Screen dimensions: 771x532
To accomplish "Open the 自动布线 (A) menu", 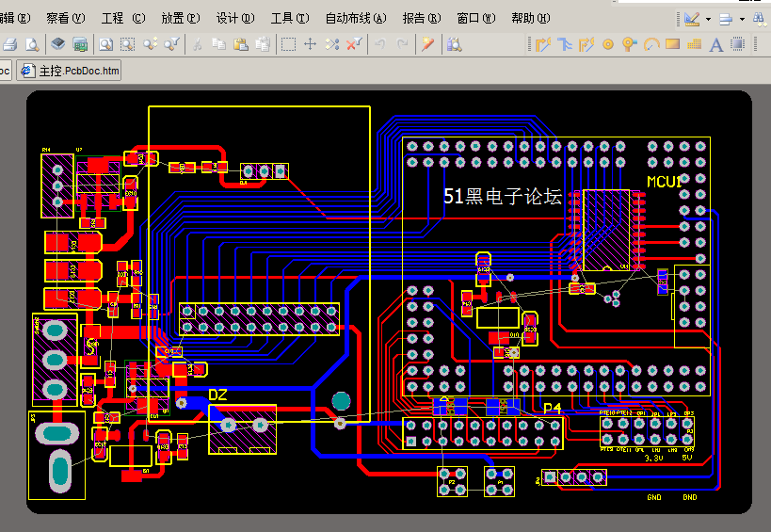I will point(356,19).
